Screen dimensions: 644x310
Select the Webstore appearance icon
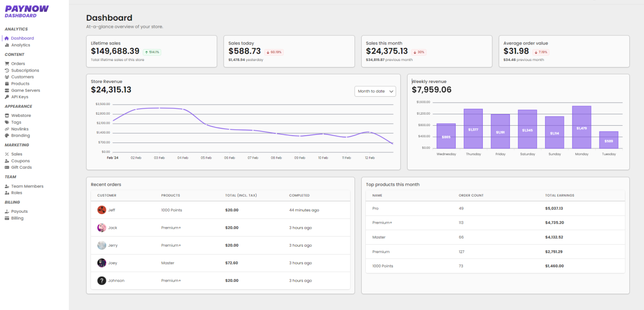coord(7,115)
